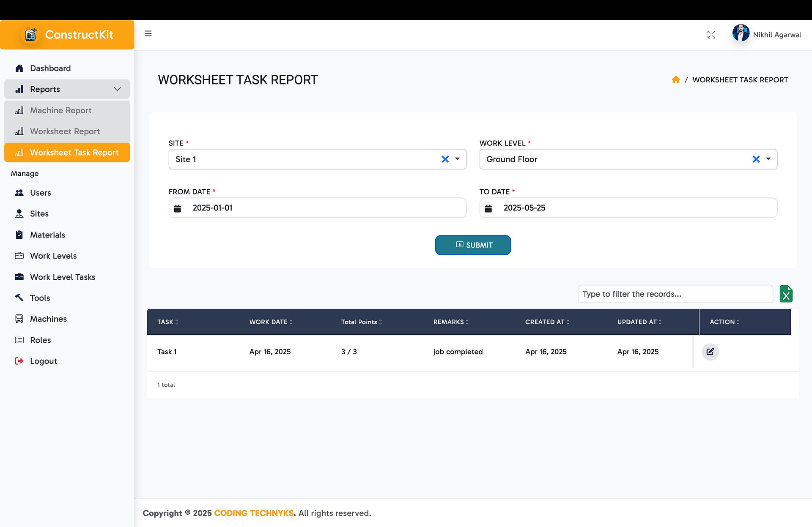Clear the Site 1 selection
The width and height of the screenshot is (812, 527).
point(445,159)
